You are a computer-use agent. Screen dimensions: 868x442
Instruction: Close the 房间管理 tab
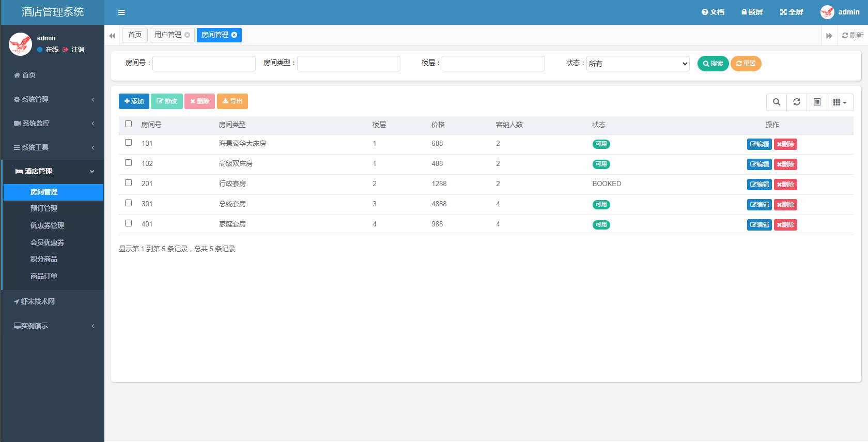234,35
